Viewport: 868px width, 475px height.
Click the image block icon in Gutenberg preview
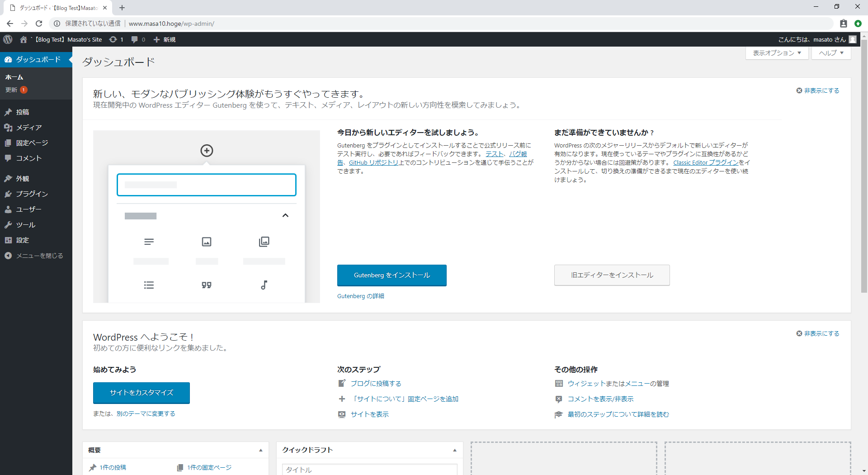tap(207, 242)
